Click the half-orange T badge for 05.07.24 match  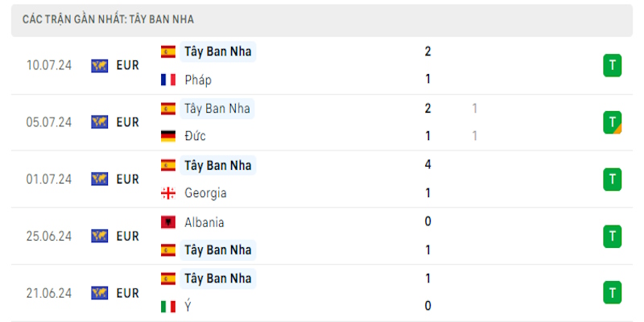(612, 122)
